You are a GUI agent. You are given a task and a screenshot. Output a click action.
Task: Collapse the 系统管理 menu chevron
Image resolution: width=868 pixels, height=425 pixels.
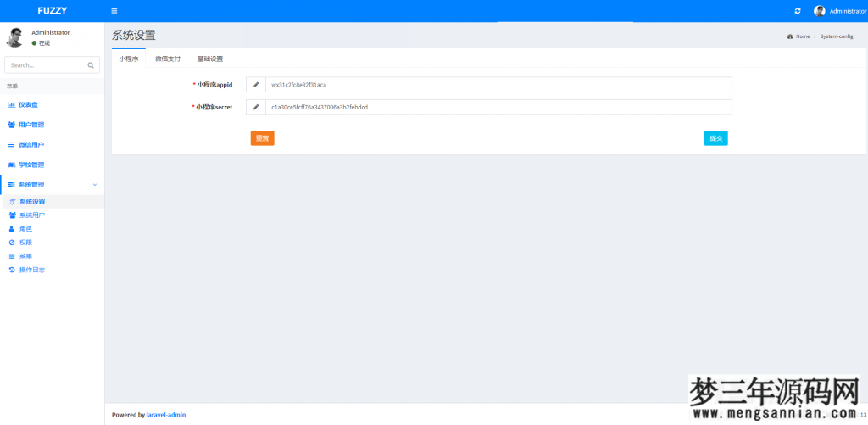[94, 185]
